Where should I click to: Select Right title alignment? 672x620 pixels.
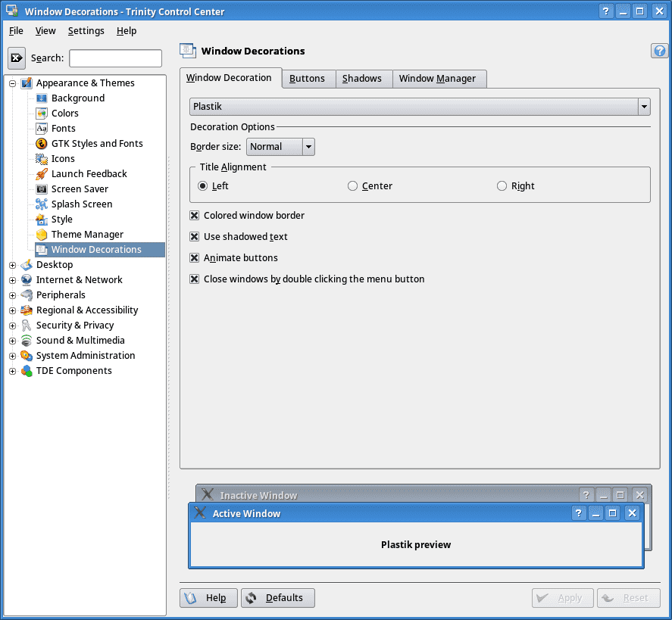(x=502, y=185)
